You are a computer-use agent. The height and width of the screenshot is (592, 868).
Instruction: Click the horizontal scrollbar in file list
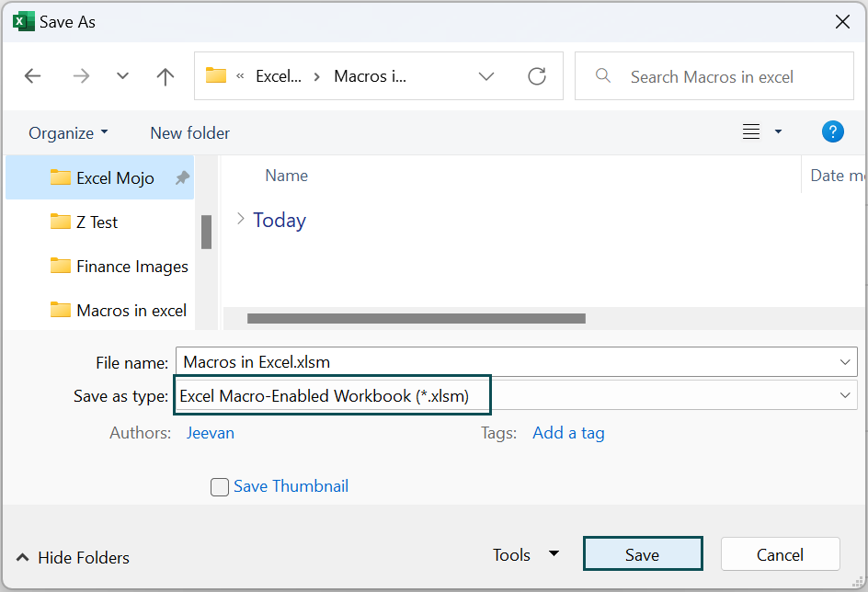[417, 319]
